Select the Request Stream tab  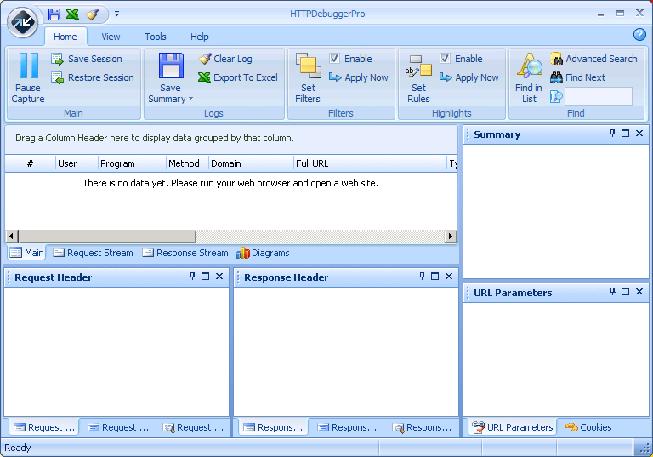pyautogui.click(x=93, y=252)
